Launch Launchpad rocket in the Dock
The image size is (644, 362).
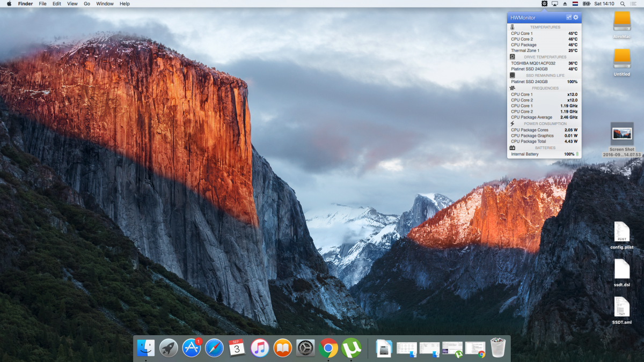click(x=169, y=348)
